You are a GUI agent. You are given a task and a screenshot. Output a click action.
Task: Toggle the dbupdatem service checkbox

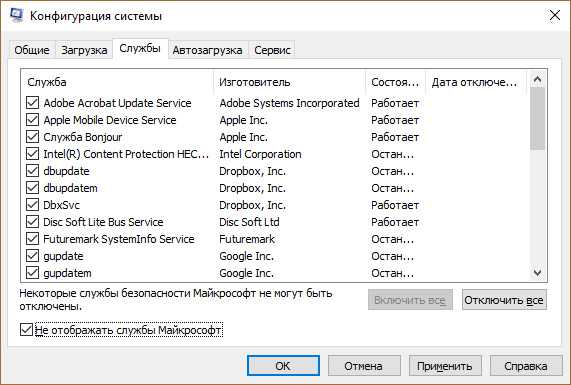32,188
